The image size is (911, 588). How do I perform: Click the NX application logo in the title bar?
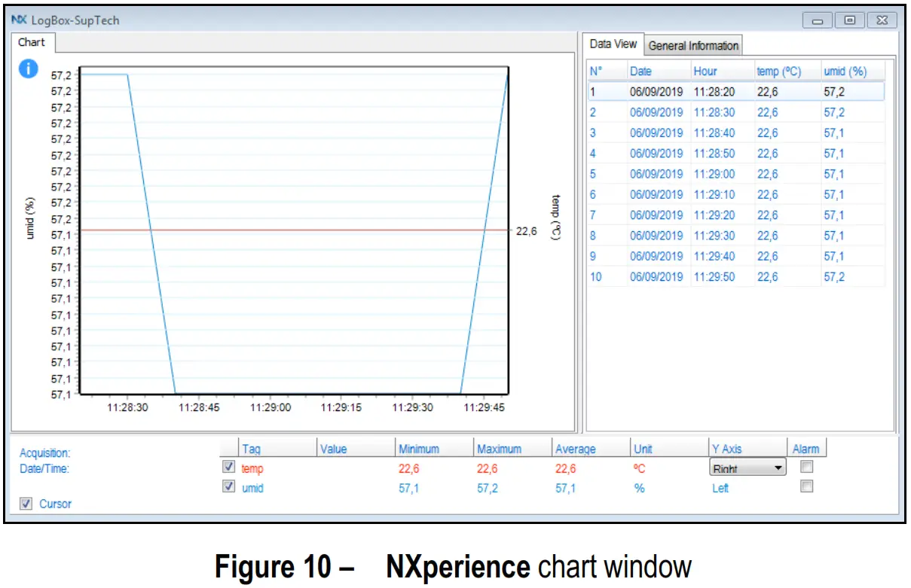click(19, 20)
